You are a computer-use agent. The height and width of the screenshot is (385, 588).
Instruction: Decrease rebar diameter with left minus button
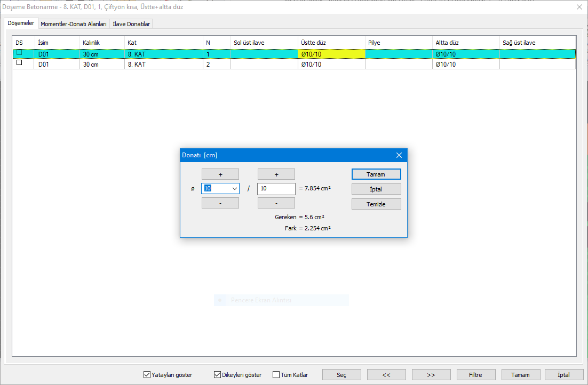(x=220, y=203)
